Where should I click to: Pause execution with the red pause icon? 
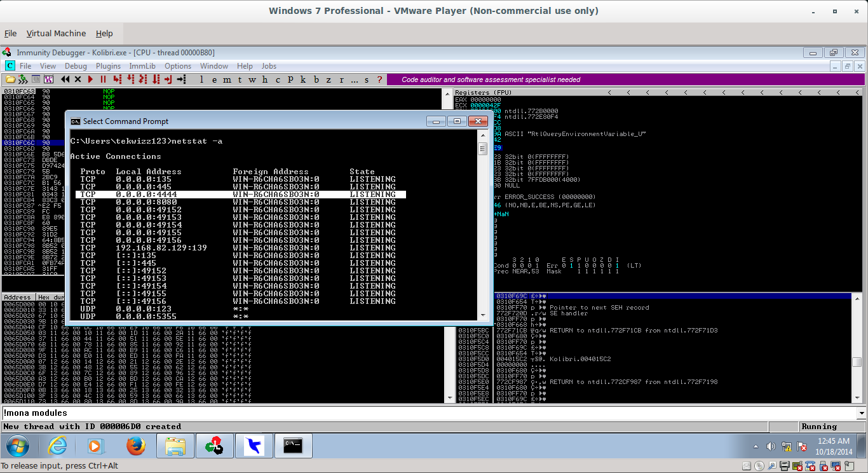pos(103,79)
